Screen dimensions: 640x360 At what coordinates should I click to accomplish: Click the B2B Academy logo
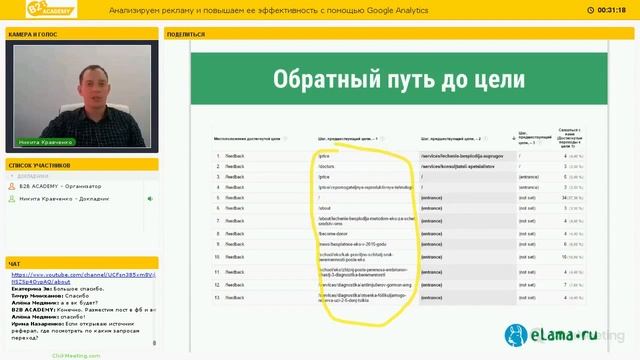point(51,9)
